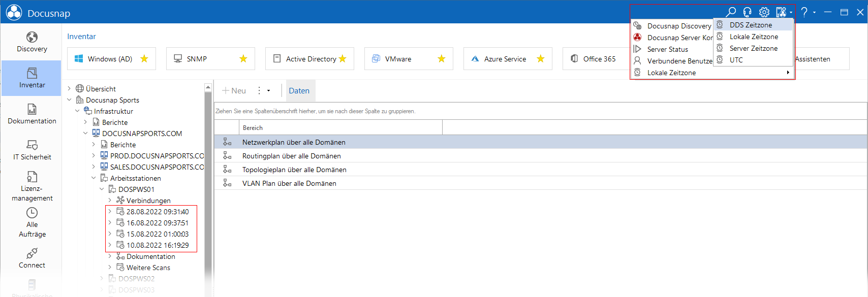Image resolution: width=868 pixels, height=297 pixels.
Task: Start the Azure Service inventory tile
Action: click(x=508, y=59)
